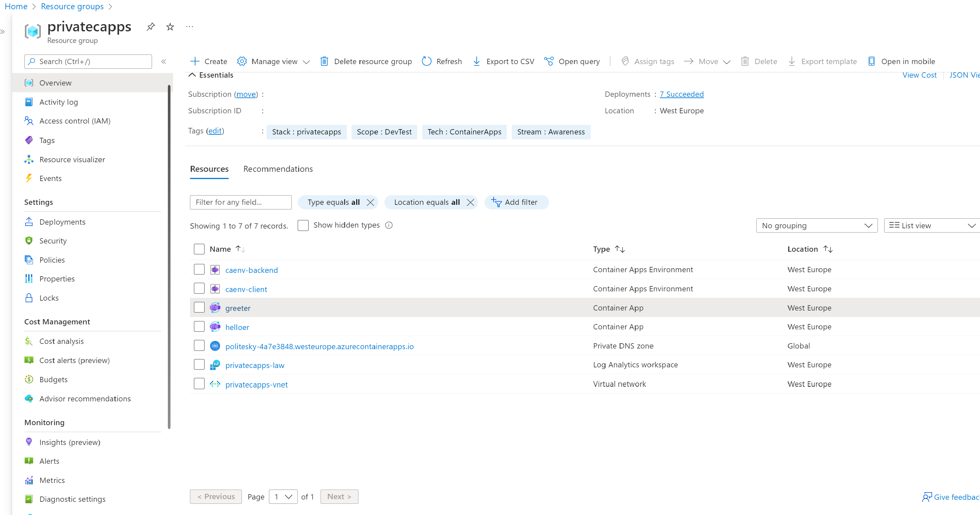
Task: Switch to the Recommendations tab
Action: click(278, 169)
